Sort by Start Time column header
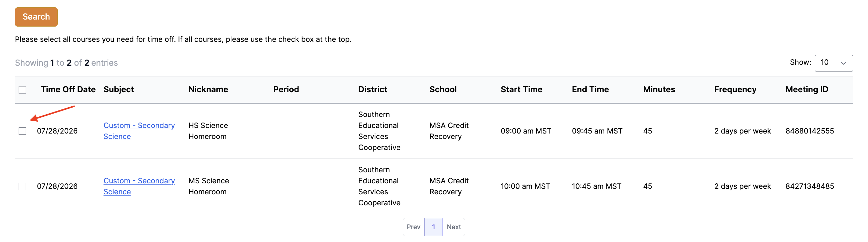The width and height of the screenshot is (868, 242). tap(521, 90)
